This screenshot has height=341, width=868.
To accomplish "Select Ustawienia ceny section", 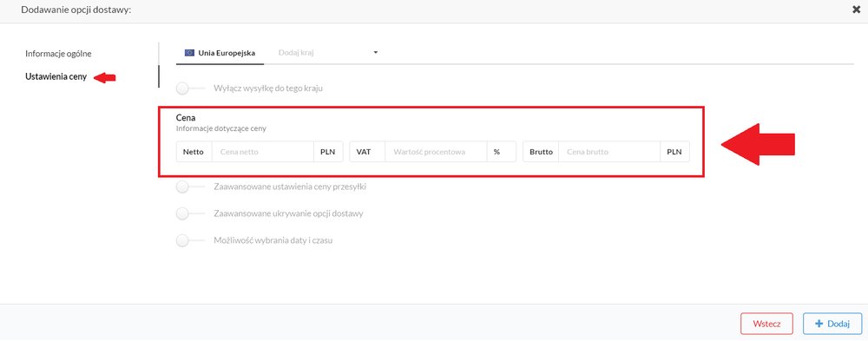I will click(x=56, y=77).
